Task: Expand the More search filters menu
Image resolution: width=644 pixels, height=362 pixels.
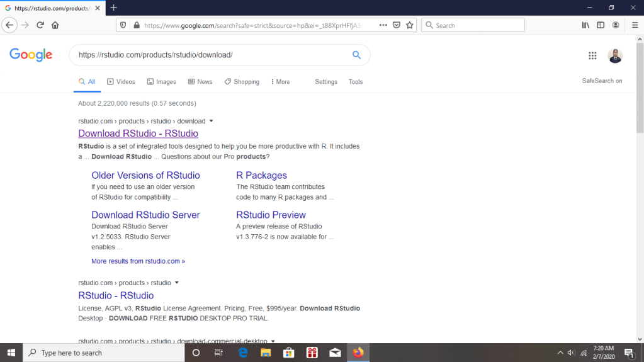Action: click(x=280, y=82)
